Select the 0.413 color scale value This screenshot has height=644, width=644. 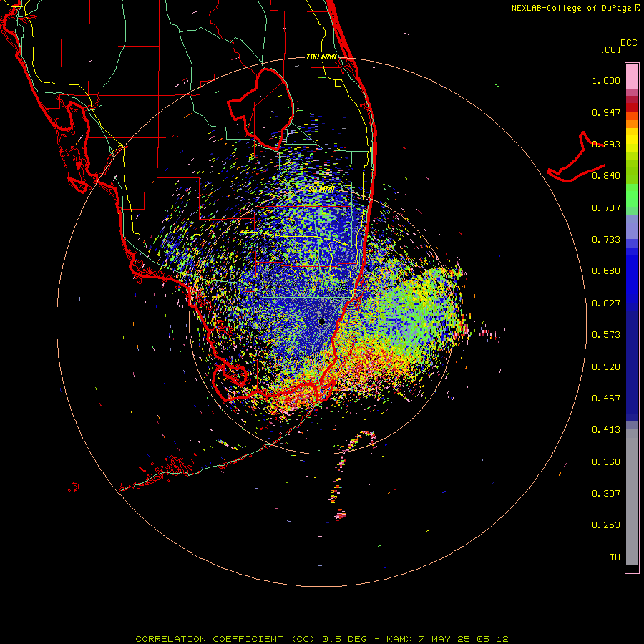click(606, 430)
